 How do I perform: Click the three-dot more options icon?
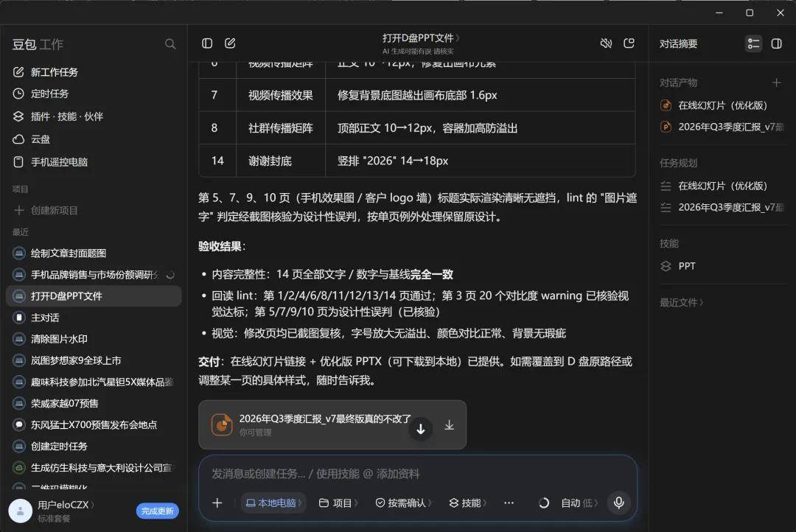pyautogui.click(x=509, y=503)
